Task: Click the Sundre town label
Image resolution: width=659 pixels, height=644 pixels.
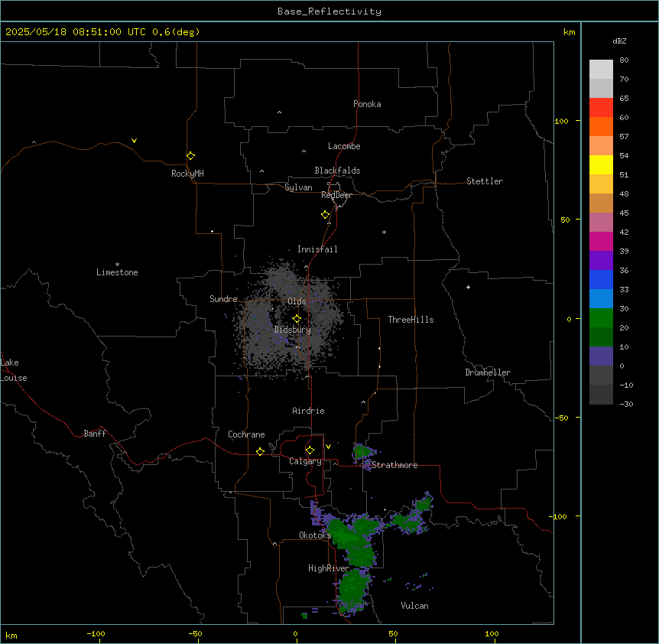Action: (223, 299)
